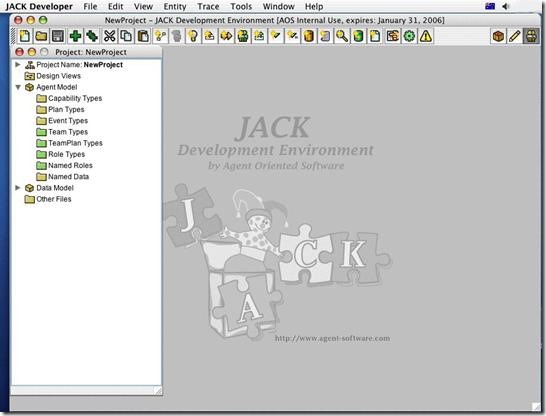Click the design diagram toolbar icon
Image resolution: width=546 pixels, height=416 pixels.
[392, 36]
